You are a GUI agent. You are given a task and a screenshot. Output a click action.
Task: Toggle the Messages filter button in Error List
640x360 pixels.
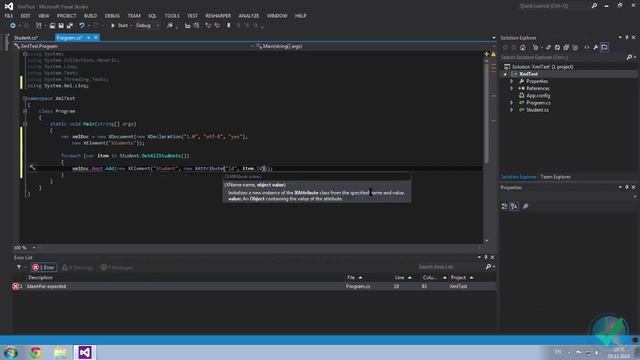[x=117, y=267]
